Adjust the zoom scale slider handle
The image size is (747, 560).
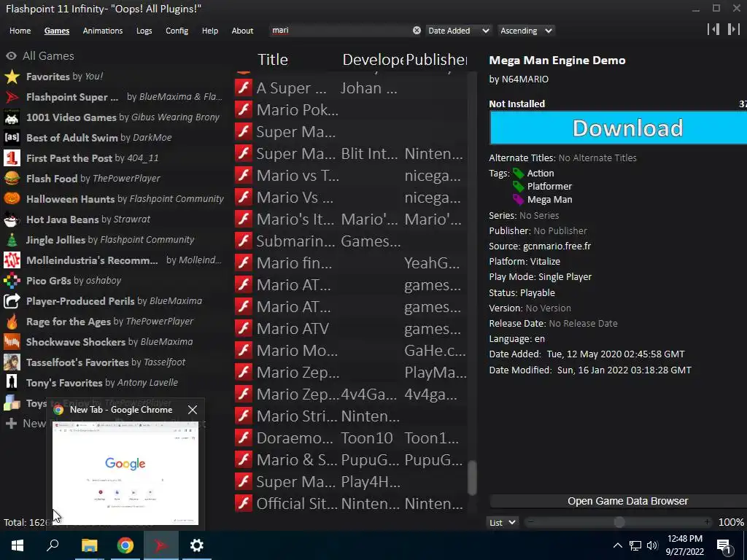(619, 522)
